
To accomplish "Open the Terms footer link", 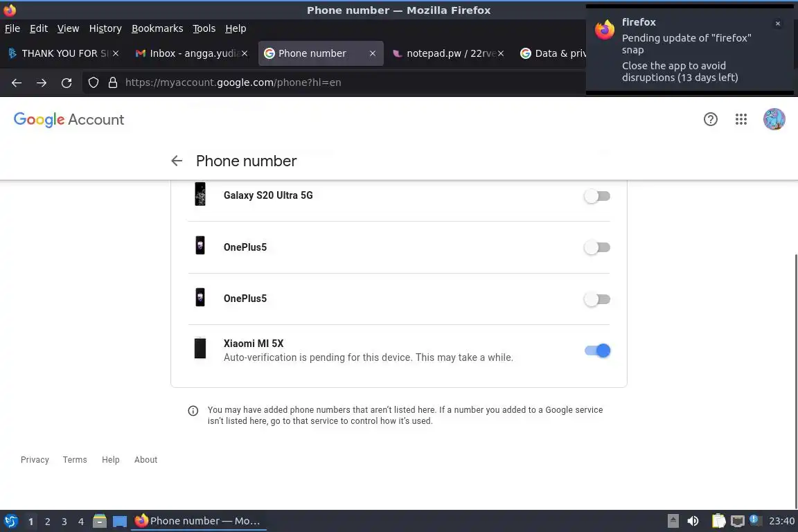I will pos(75,460).
